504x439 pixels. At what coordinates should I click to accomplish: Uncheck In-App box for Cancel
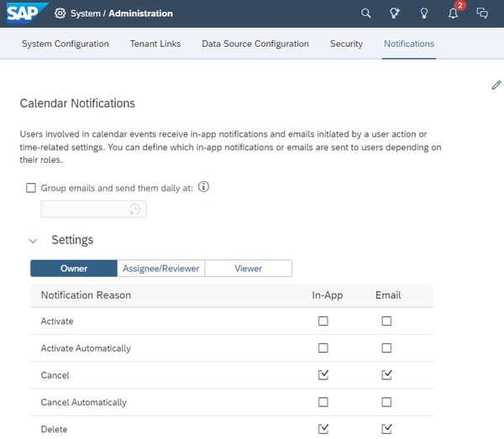tap(323, 374)
